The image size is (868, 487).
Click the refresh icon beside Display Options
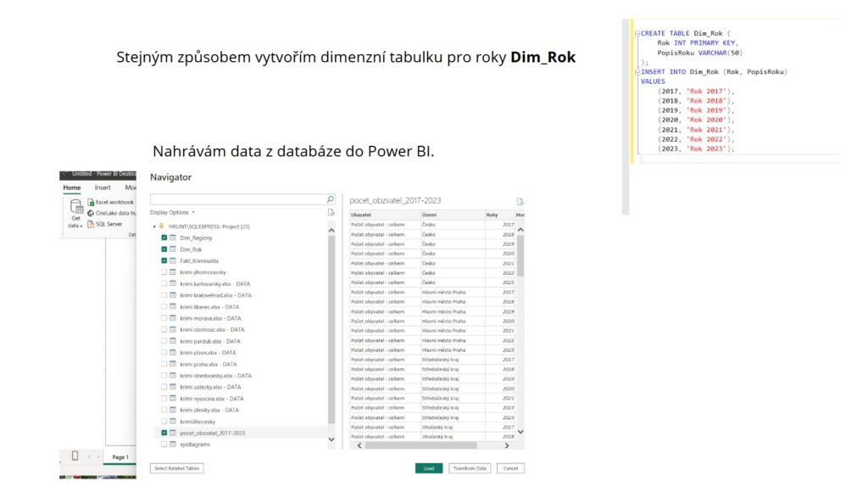(x=331, y=213)
